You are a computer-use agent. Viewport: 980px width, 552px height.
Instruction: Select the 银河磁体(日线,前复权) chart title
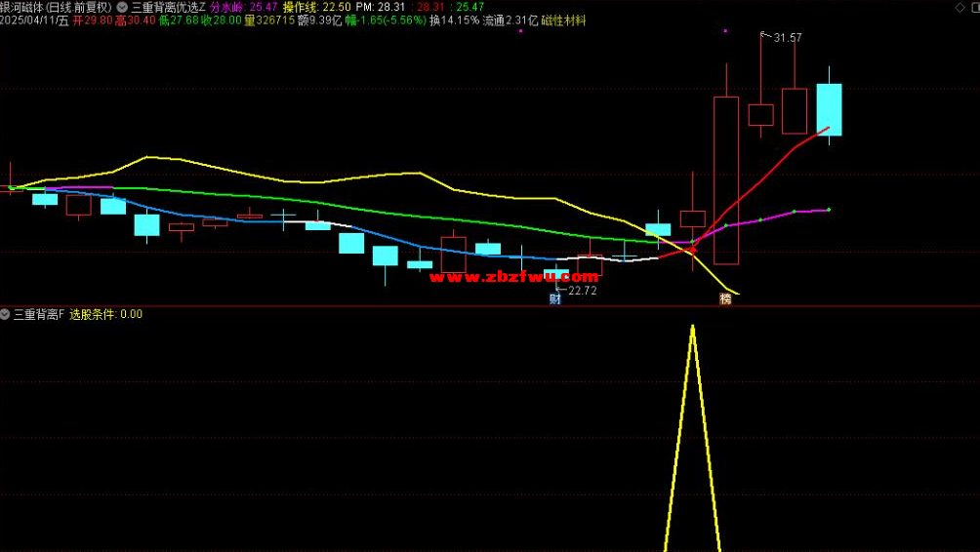tap(57, 8)
